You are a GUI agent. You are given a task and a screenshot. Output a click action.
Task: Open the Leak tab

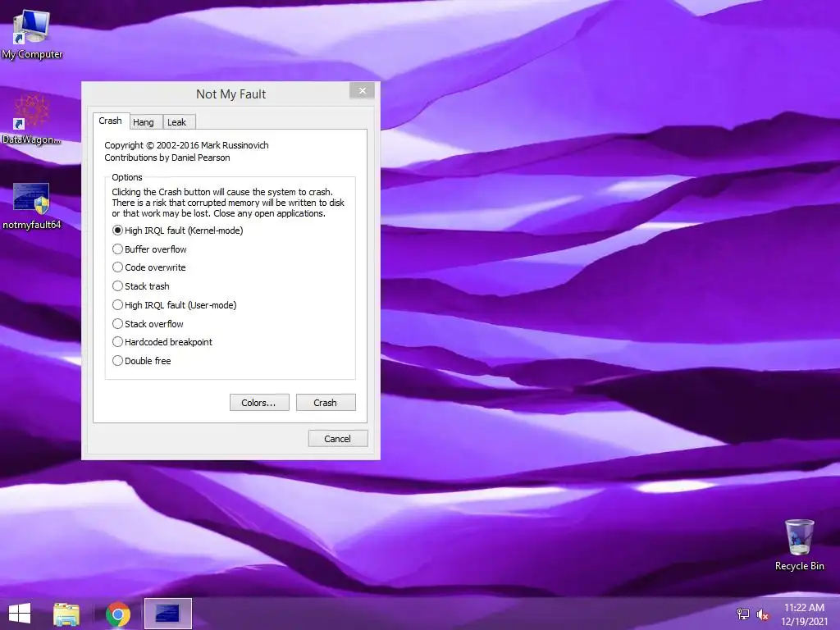pyautogui.click(x=177, y=122)
